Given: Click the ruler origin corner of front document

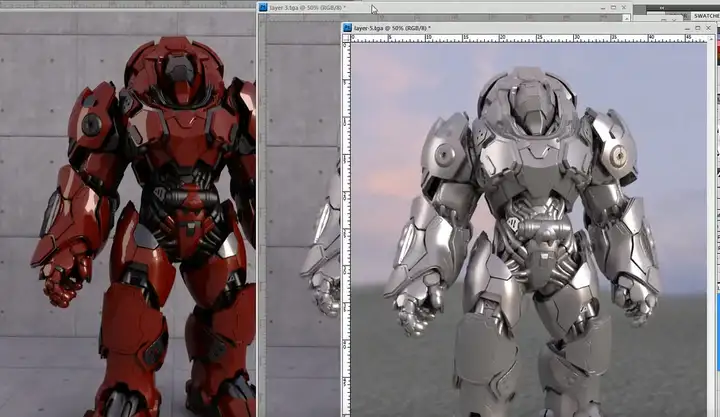Looking at the screenshot, I should (346, 40).
